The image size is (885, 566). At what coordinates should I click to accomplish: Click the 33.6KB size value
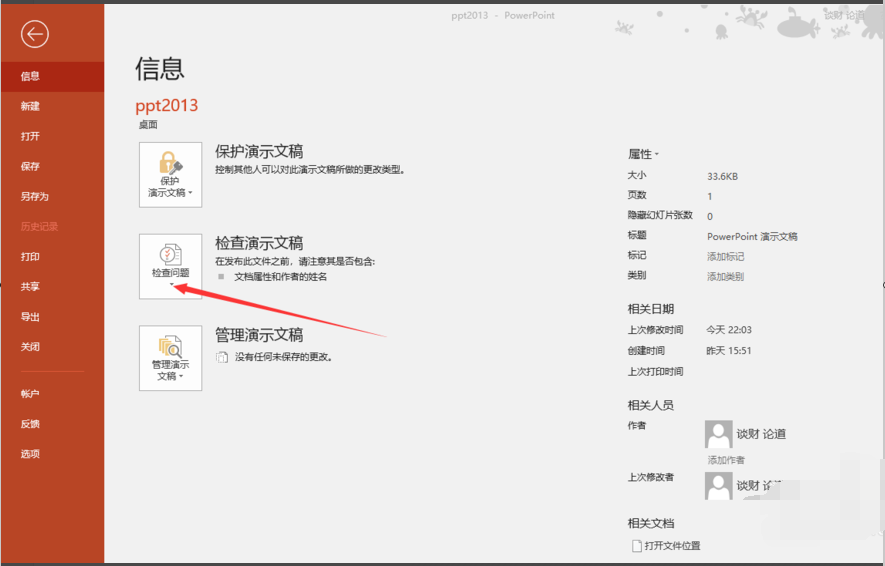(x=722, y=177)
